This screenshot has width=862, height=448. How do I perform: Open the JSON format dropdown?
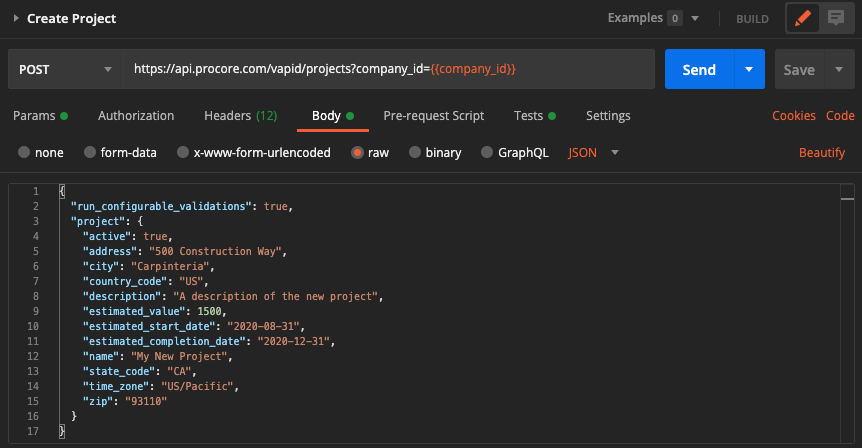point(593,153)
